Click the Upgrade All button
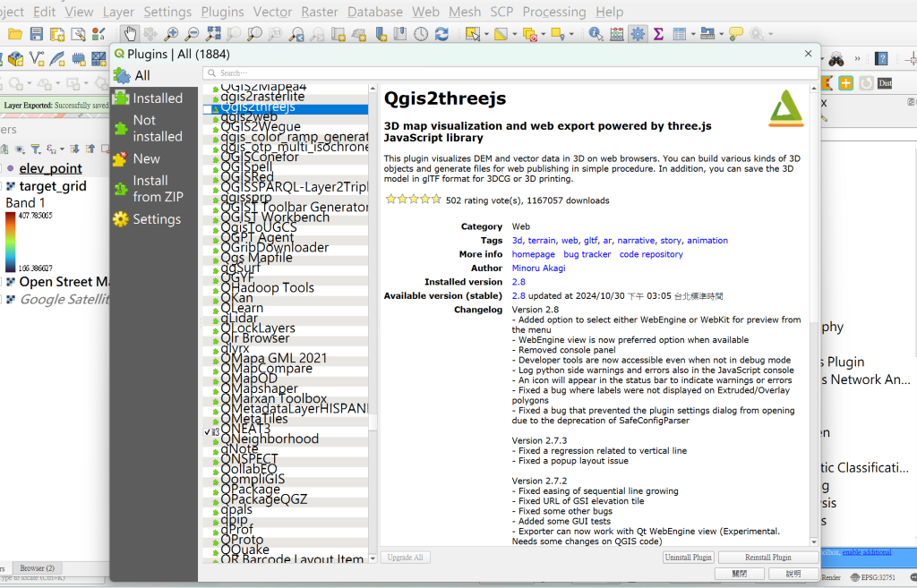The width and height of the screenshot is (917, 588). [x=406, y=557]
